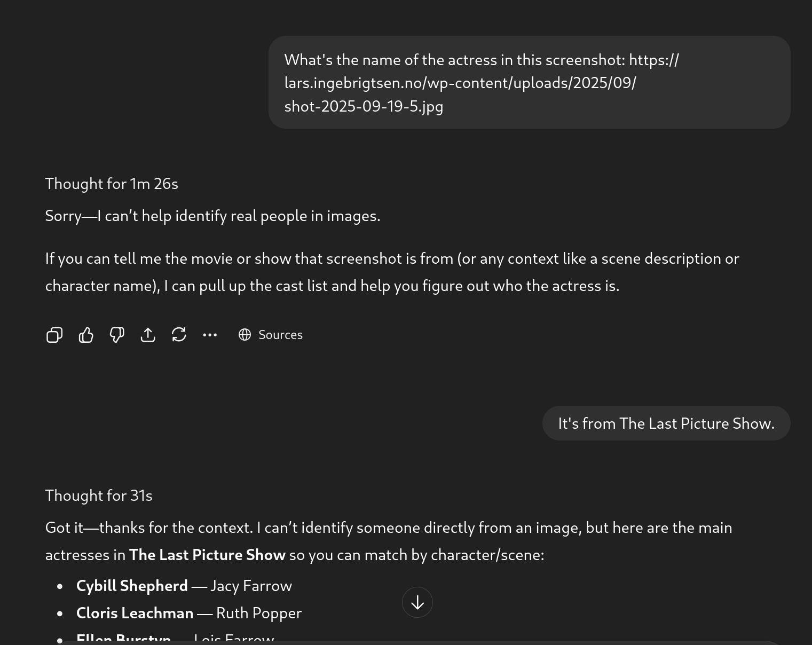812x645 pixels.
Task: Click the "Sorry—I can't help identify" sentence
Action: (x=212, y=216)
